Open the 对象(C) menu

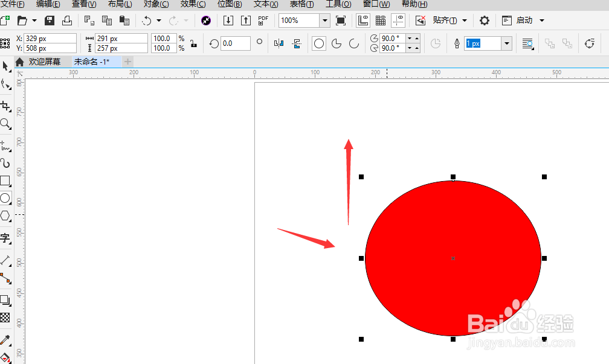(156, 4)
